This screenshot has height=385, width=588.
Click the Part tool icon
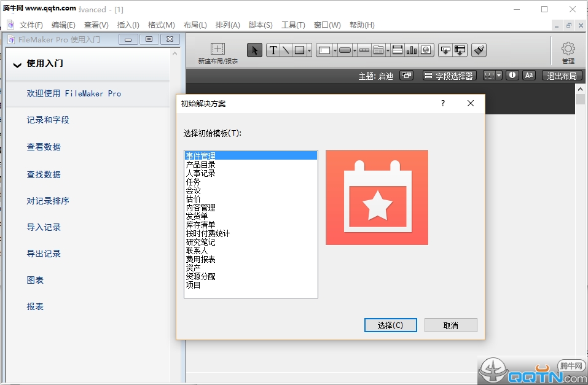[x=460, y=50]
